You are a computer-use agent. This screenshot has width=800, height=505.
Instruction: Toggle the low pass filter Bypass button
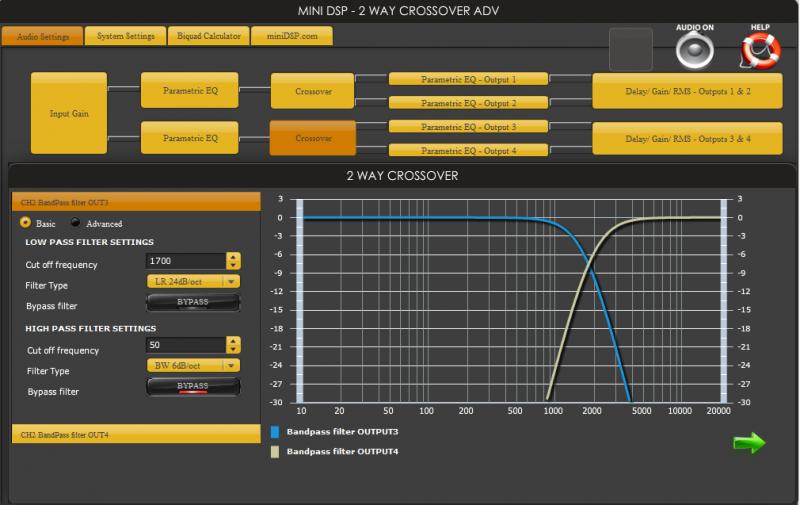pos(193,302)
